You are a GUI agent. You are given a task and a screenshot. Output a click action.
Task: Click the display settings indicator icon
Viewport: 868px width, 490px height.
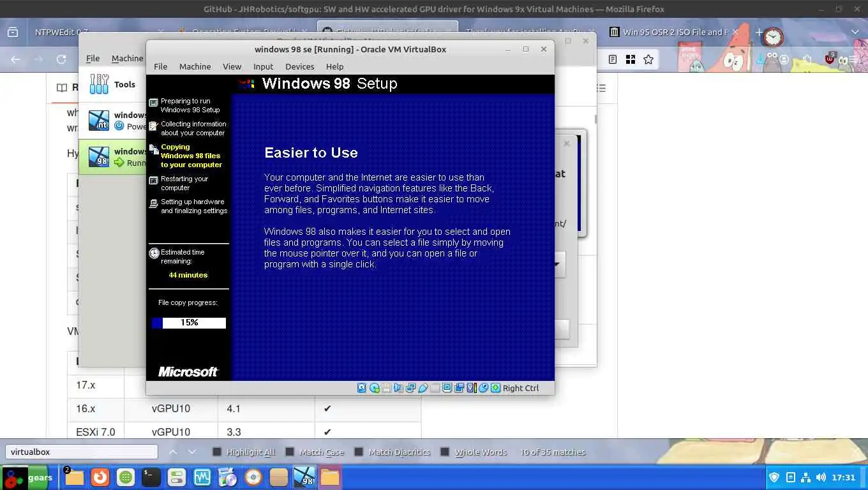tap(447, 388)
